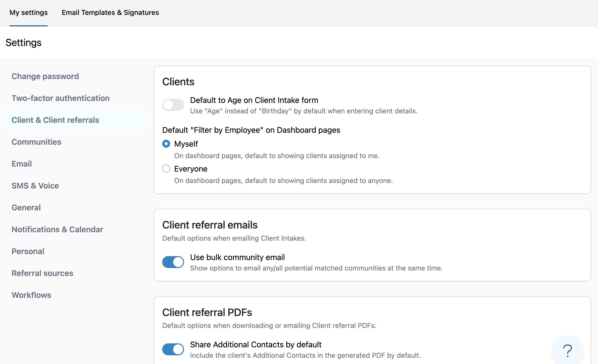Go to General settings section
Viewport: 598px width, 364px height.
tap(26, 207)
